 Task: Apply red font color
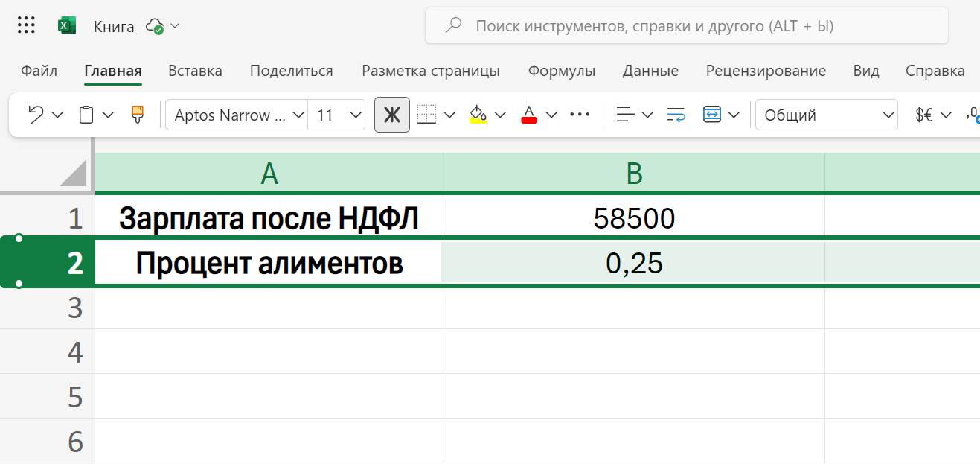point(529,114)
